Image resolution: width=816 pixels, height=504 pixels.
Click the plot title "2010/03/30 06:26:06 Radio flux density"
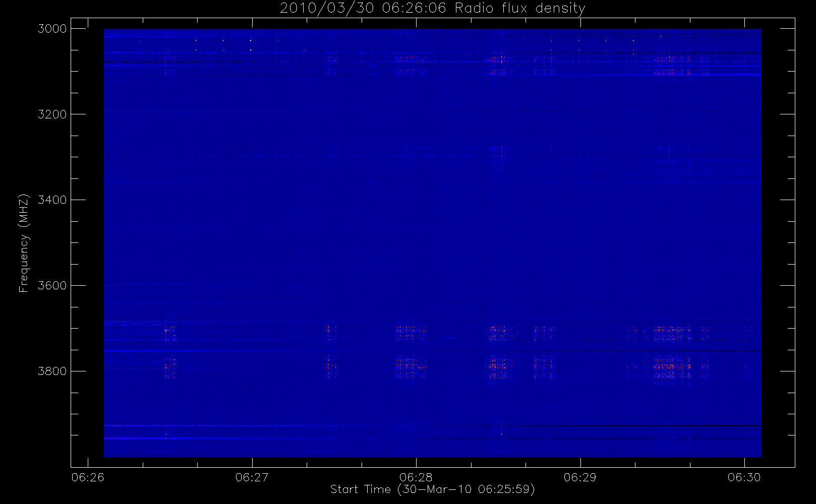[433, 9]
